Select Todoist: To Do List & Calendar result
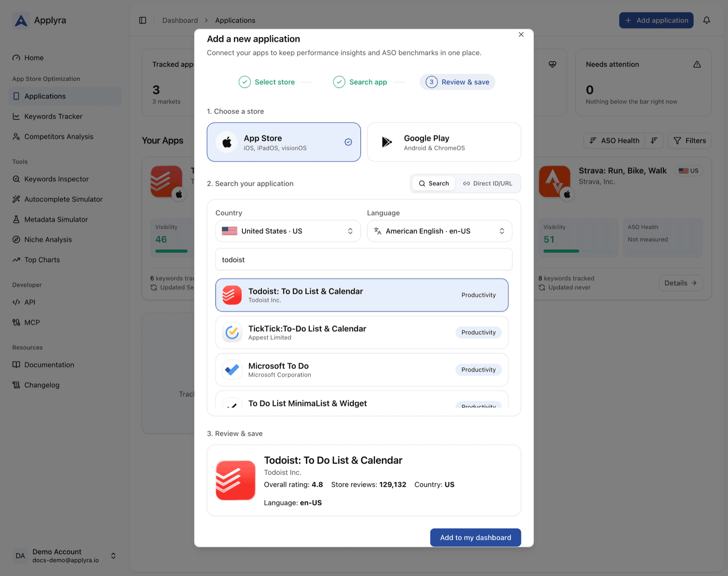Screen dimensions: 728x576 pos(362,295)
